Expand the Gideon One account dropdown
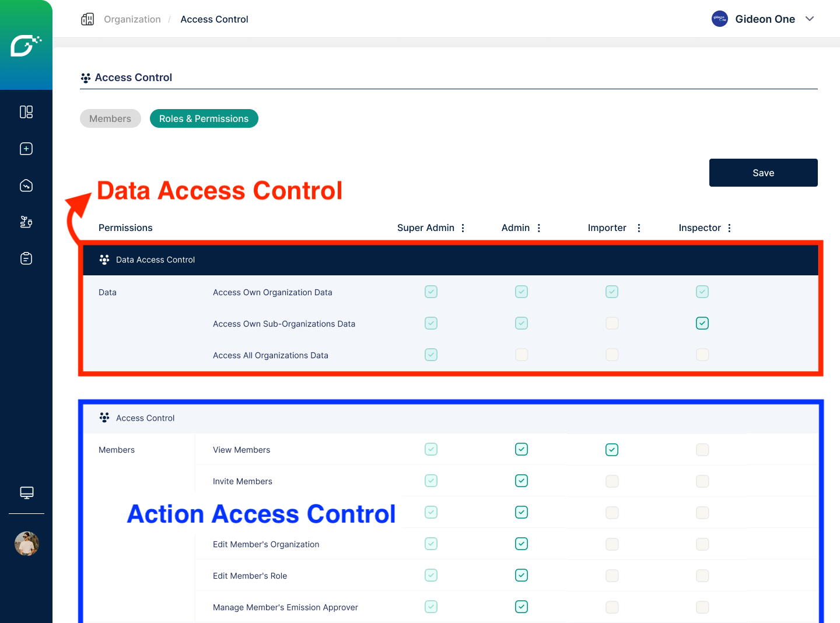840x623 pixels. pyautogui.click(x=810, y=19)
